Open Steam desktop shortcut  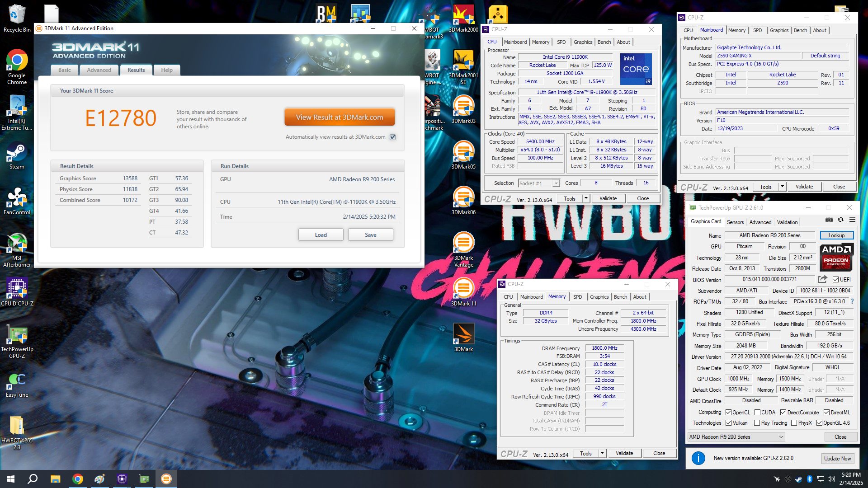(x=17, y=156)
